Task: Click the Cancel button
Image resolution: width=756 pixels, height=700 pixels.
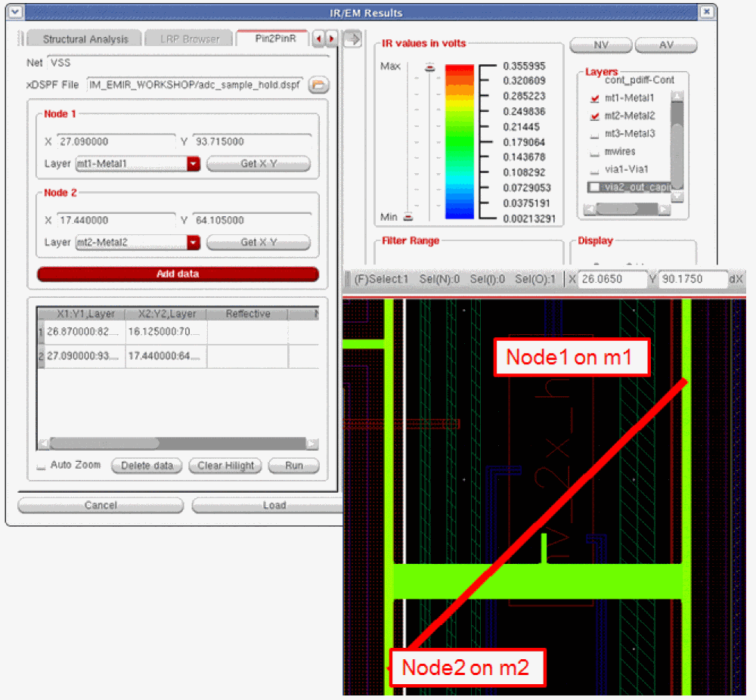Action: click(101, 505)
